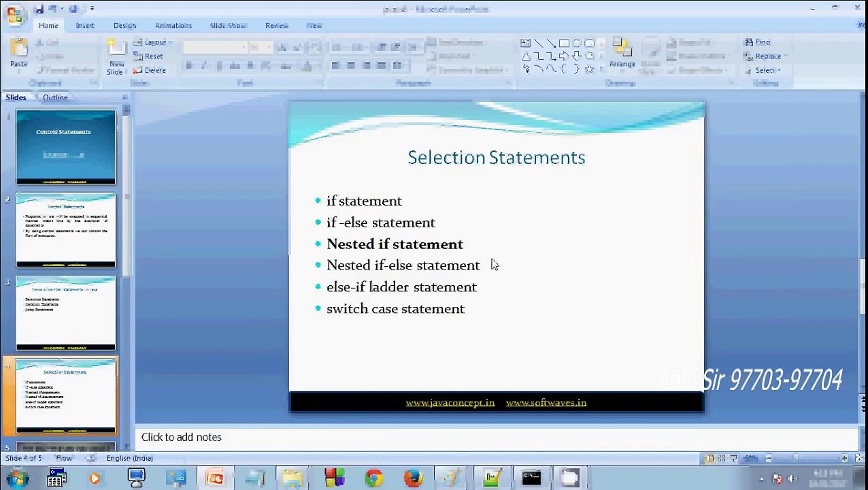Screen dimensions: 868x490
Task: Select slide 2 thumbnail
Action: click(66, 230)
